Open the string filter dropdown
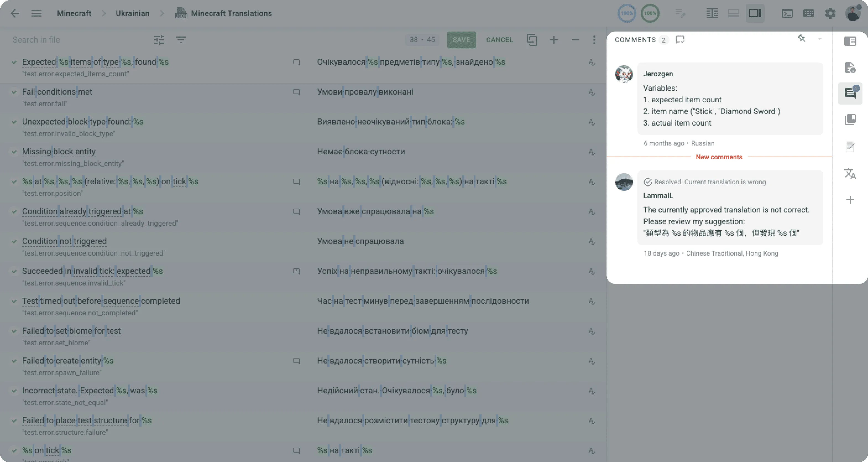This screenshot has width=868, height=462. tap(181, 40)
